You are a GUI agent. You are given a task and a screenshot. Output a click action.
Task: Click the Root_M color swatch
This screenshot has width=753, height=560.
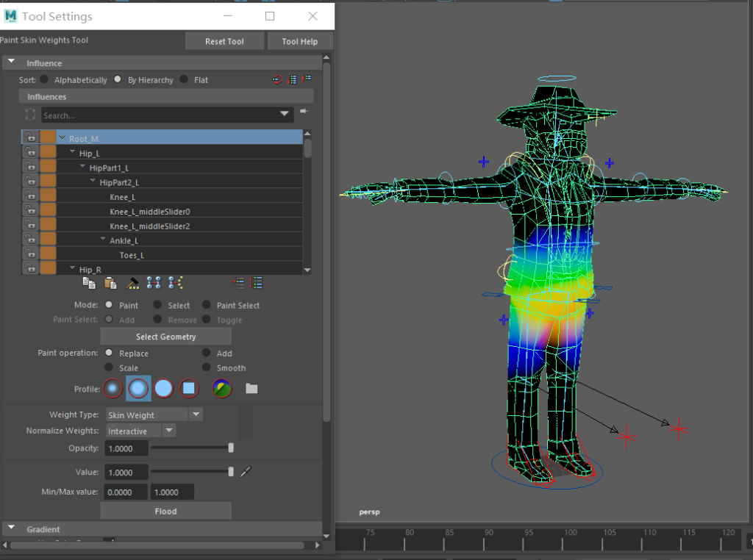click(48, 137)
